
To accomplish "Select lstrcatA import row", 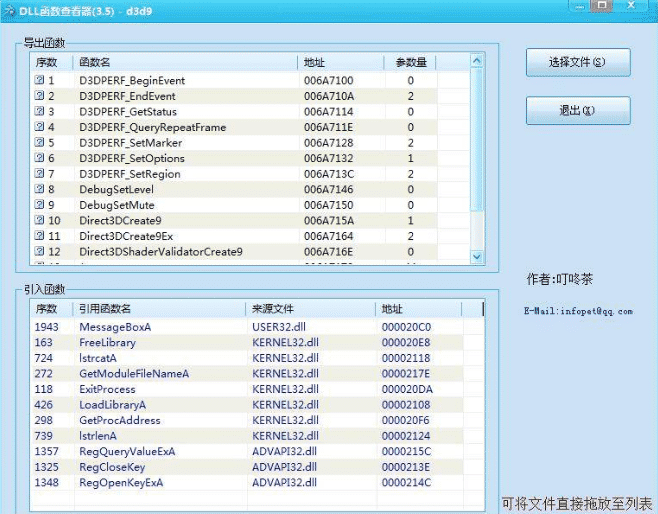I will (x=248, y=358).
